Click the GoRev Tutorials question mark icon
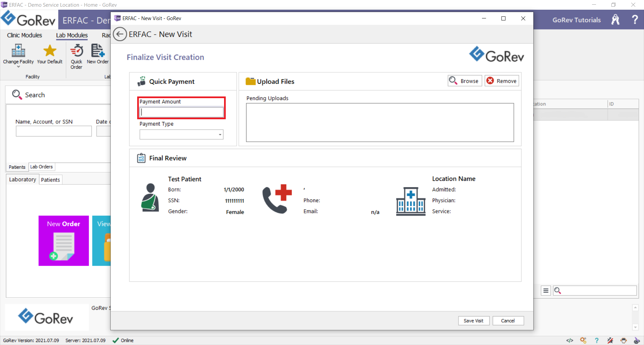The height and width of the screenshot is (345, 644). pos(635,19)
